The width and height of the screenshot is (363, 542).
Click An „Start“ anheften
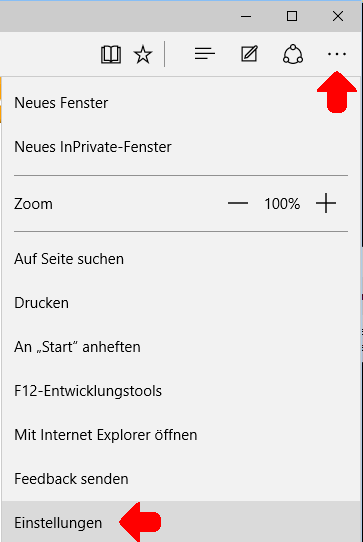pos(181,347)
